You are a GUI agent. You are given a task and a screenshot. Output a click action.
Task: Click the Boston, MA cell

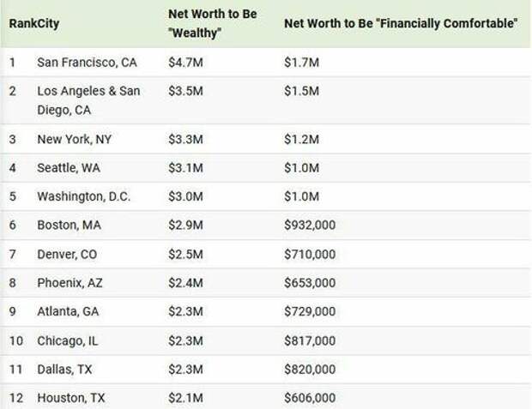68,225
